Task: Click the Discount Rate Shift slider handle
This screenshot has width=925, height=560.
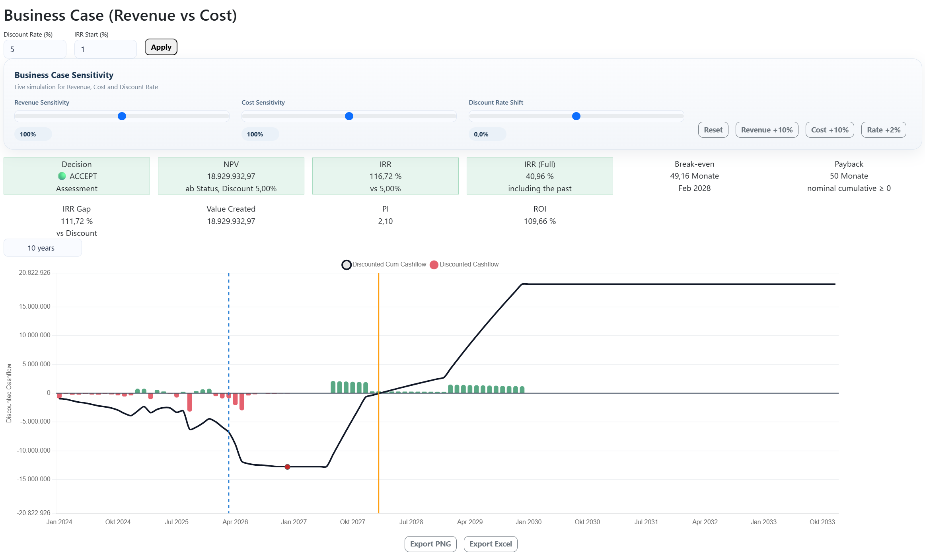Action: point(576,116)
